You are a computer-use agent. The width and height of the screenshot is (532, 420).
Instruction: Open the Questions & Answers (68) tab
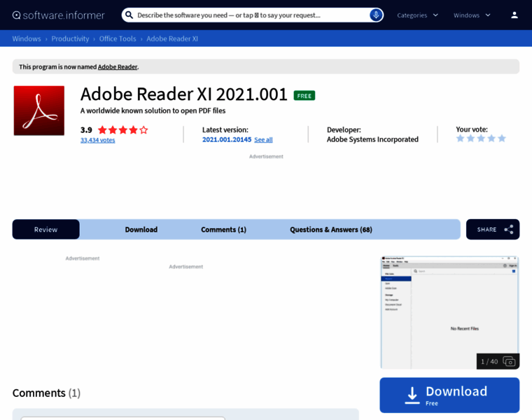(x=330, y=230)
